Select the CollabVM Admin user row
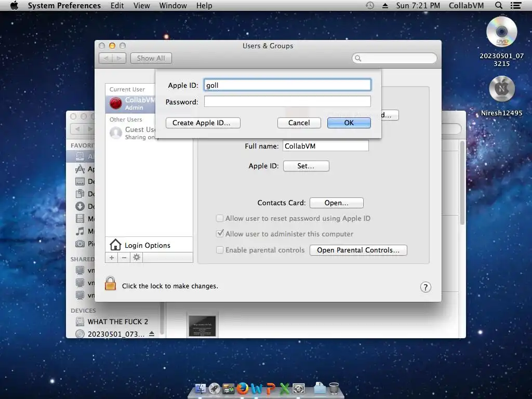This screenshot has width=532, height=399. click(x=130, y=103)
